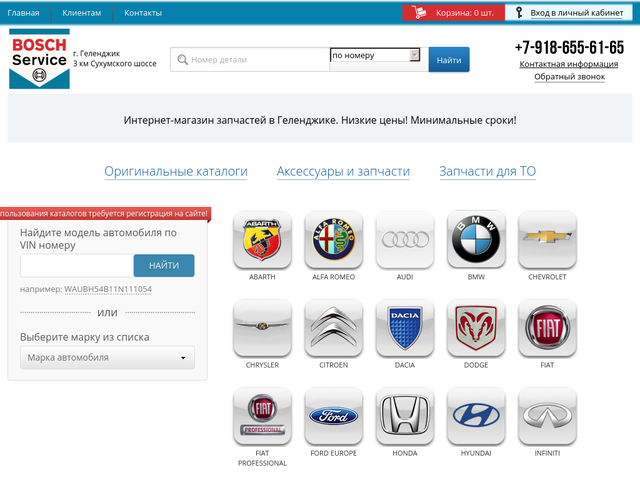Switch to 'Аксессуары и запчасти' tab
The image size is (640, 480).
point(343,171)
